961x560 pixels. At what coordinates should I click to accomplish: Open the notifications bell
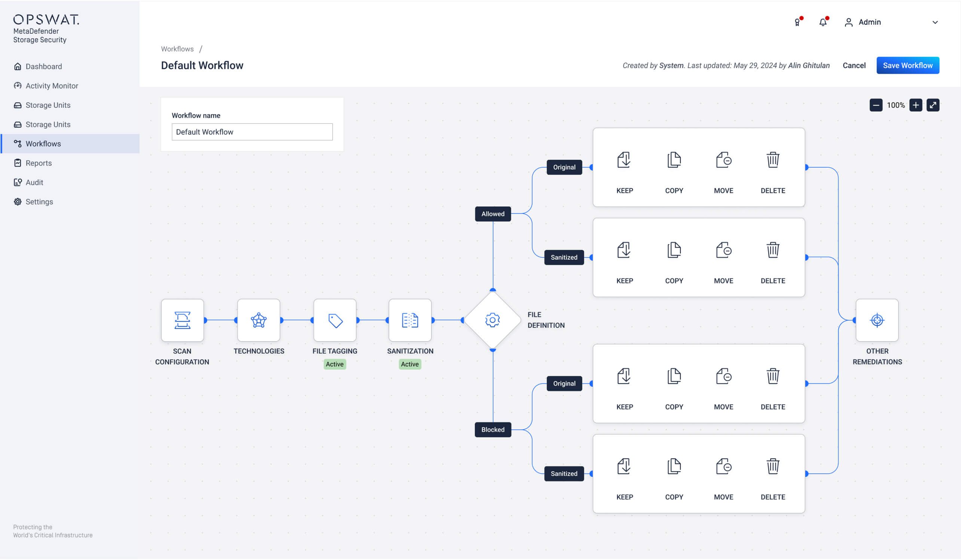823,22
